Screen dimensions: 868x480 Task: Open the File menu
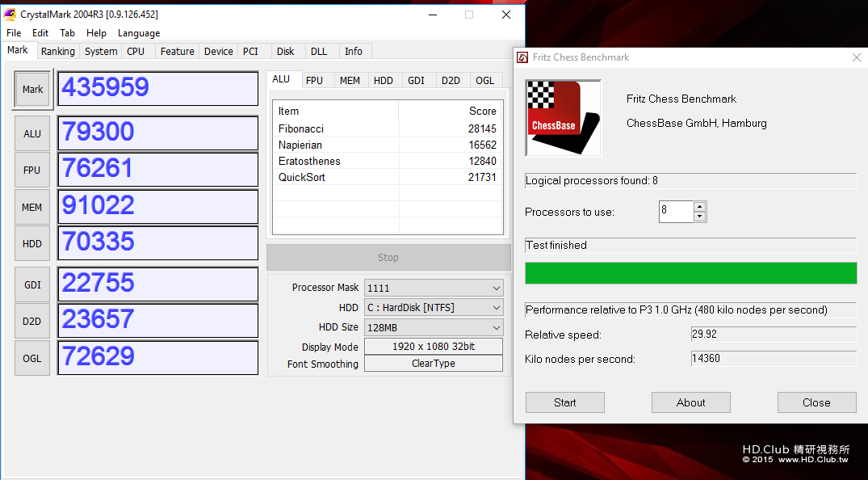tap(14, 33)
